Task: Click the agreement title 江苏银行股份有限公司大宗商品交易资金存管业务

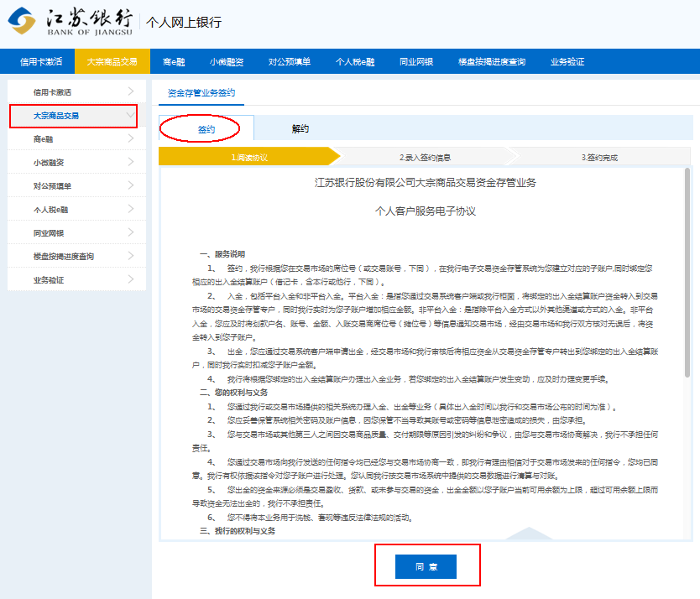Action: coord(425,183)
